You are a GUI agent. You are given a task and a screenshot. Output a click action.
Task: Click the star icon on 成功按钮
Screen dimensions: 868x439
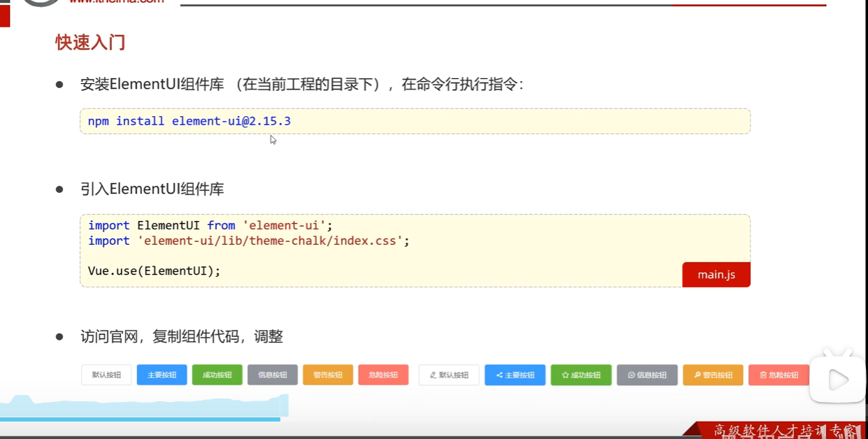pos(565,375)
